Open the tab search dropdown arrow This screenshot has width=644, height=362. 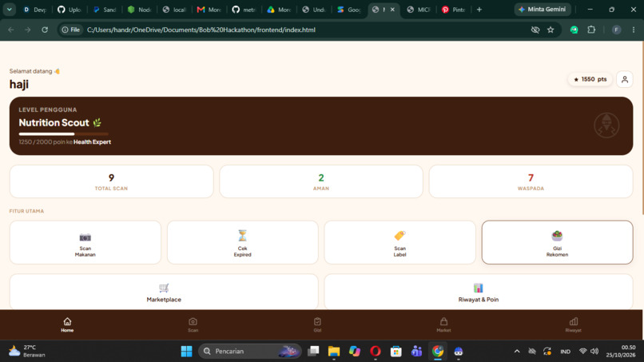[9, 10]
